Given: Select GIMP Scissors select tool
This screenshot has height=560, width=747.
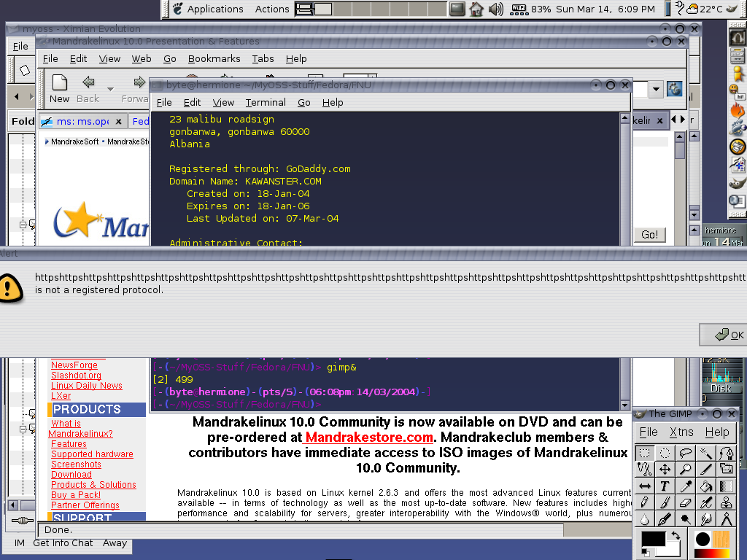Looking at the screenshot, I should 644,470.
